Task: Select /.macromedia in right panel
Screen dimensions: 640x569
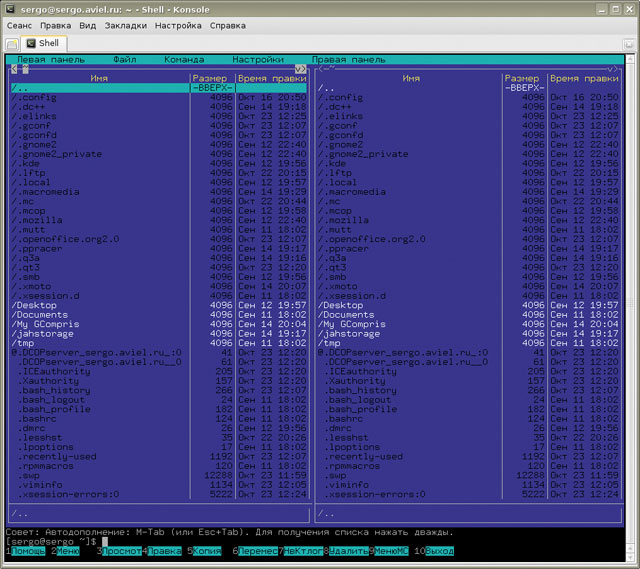Action: (469, 192)
